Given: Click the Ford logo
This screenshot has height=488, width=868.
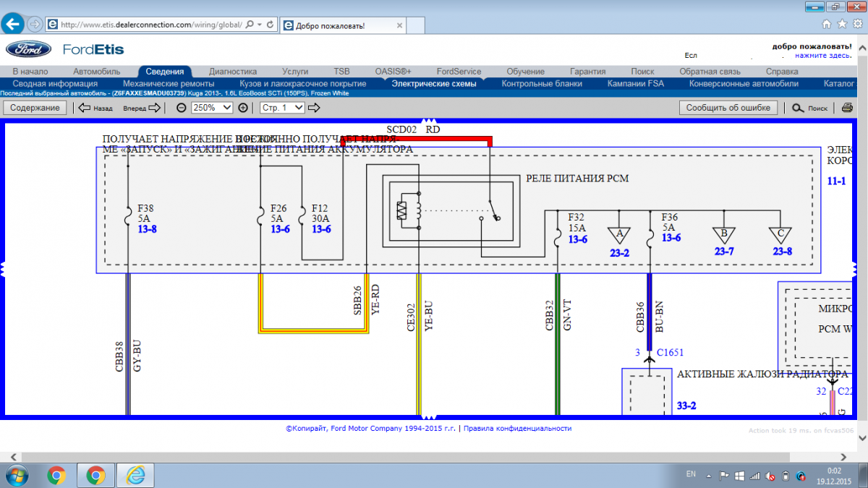Looking at the screenshot, I should (x=29, y=49).
